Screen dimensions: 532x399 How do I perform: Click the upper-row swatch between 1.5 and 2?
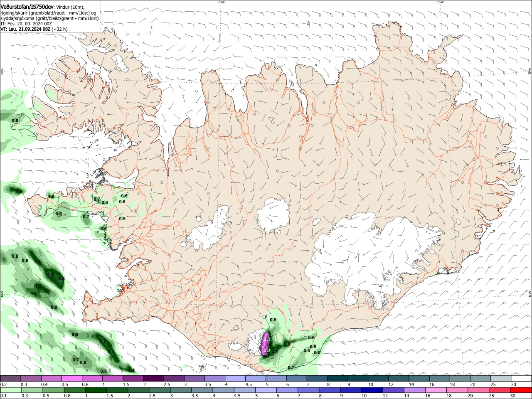[x=133, y=379]
